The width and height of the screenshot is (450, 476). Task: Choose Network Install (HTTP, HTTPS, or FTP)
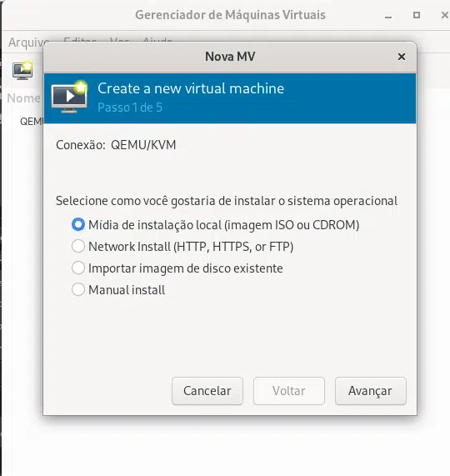(x=182, y=247)
